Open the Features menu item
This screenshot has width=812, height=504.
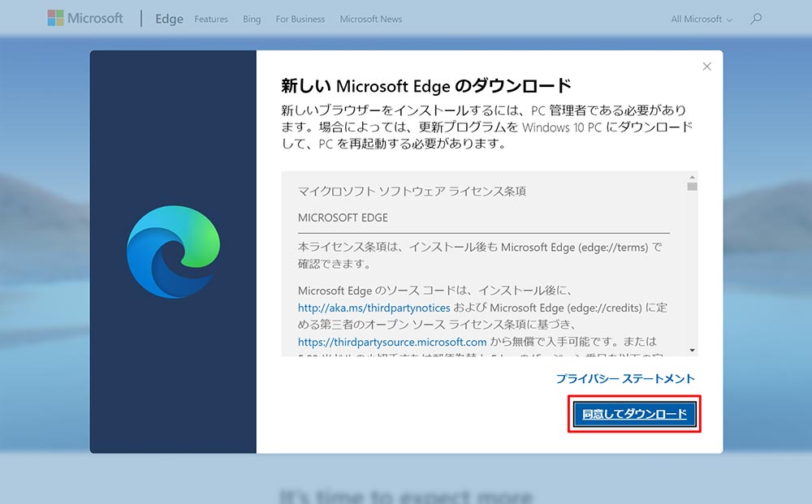coord(211,19)
